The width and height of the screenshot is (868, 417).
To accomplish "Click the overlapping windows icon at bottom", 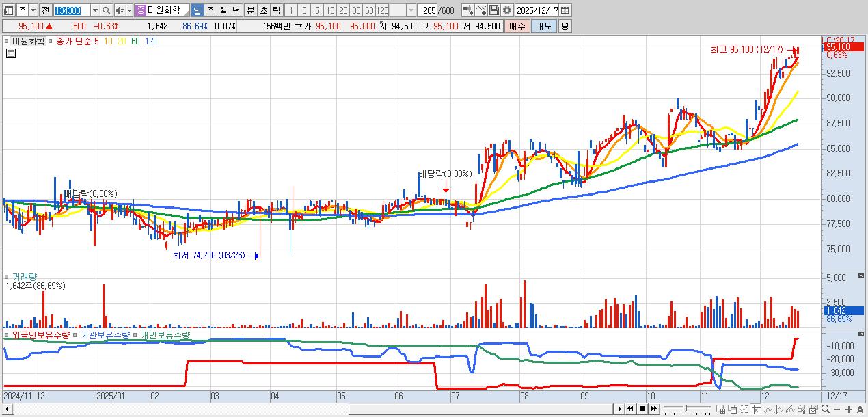I will click(732, 409).
